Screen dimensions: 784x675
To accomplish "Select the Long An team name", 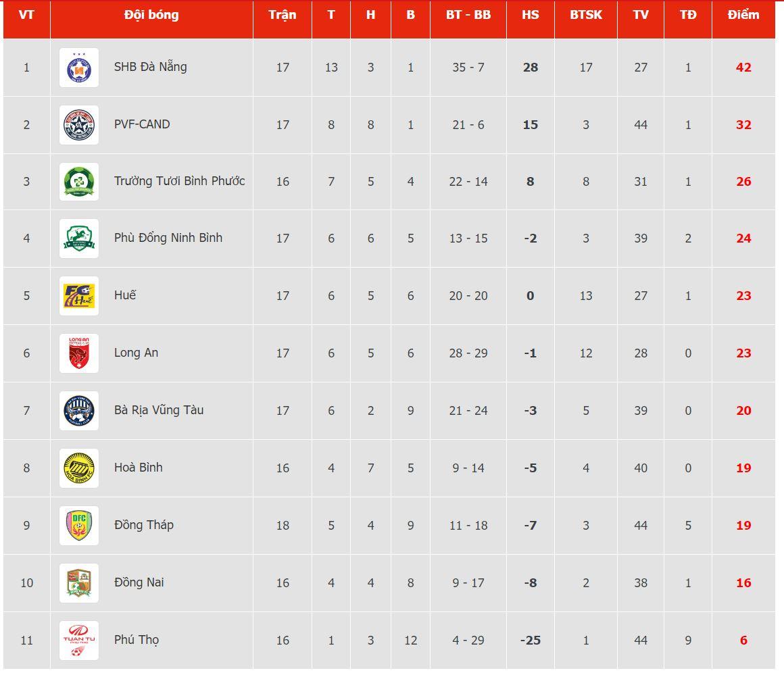I will (136, 353).
